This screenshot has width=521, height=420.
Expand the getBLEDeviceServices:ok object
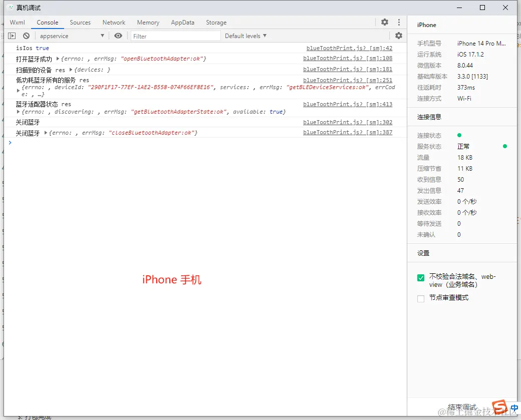tap(18, 90)
